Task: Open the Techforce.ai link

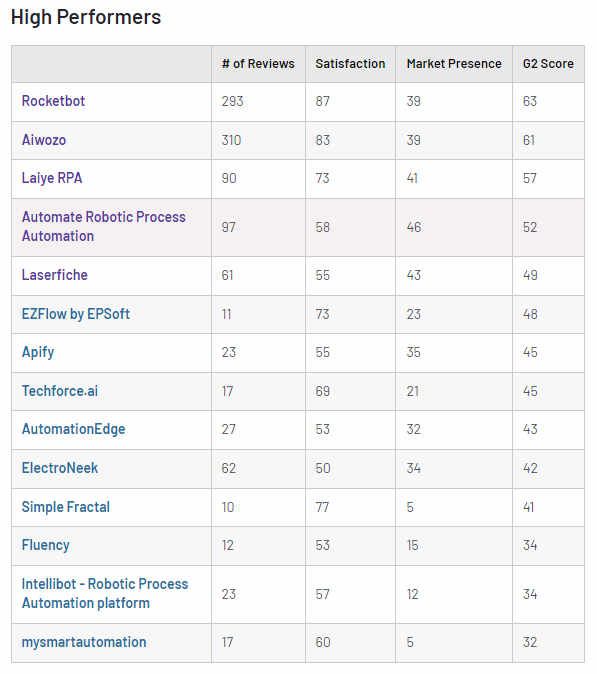Action: tap(60, 391)
